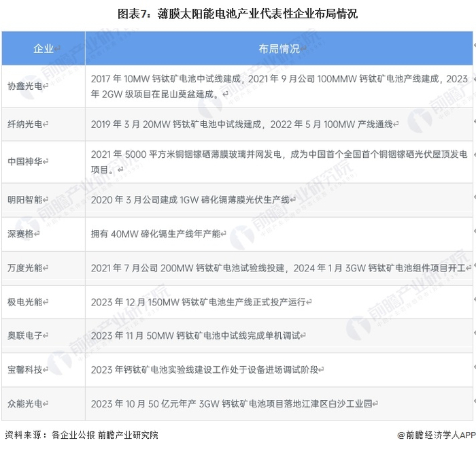The height and width of the screenshot is (449, 476).
Task: Click the 中国神华 company cell
Action: click(44, 162)
